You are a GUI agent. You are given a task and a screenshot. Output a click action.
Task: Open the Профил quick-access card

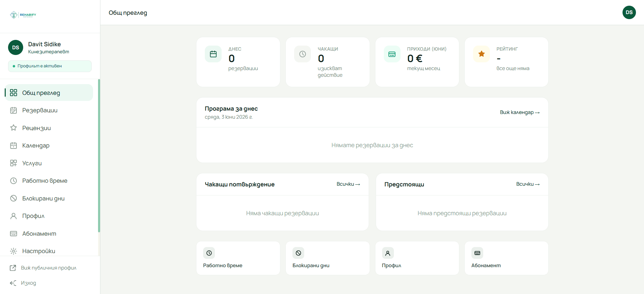[417, 258]
